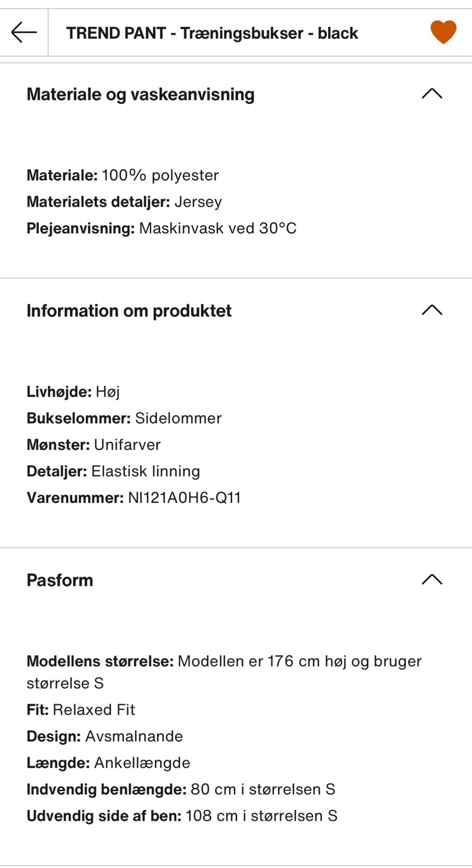Viewport: 472px width, 868px height.
Task: Click the Plejeanvisning Maskinvask ved 30°C line
Action: [x=162, y=228]
